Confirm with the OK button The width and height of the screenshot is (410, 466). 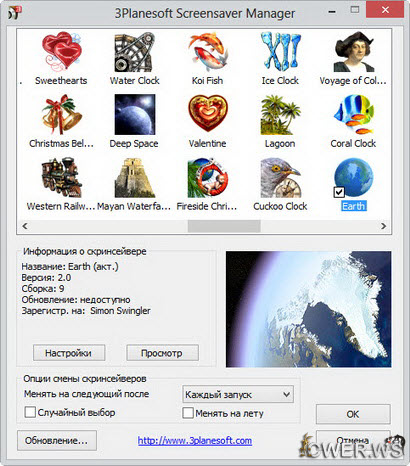(353, 414)
